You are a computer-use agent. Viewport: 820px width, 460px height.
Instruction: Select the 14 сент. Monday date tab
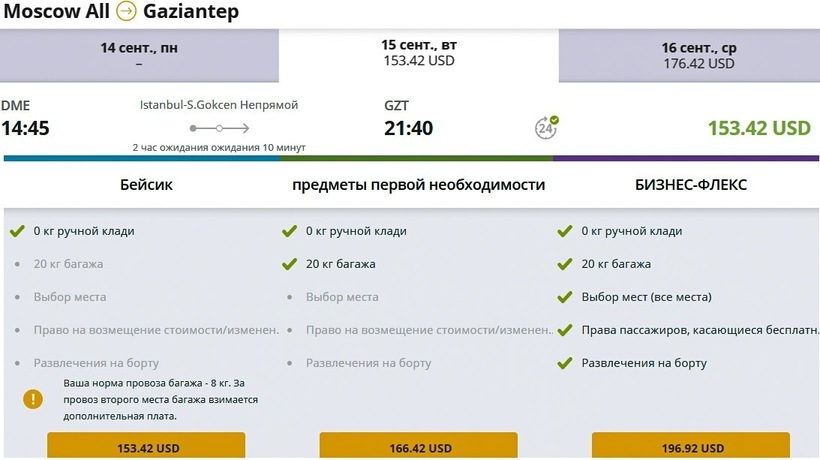(139, 55)
